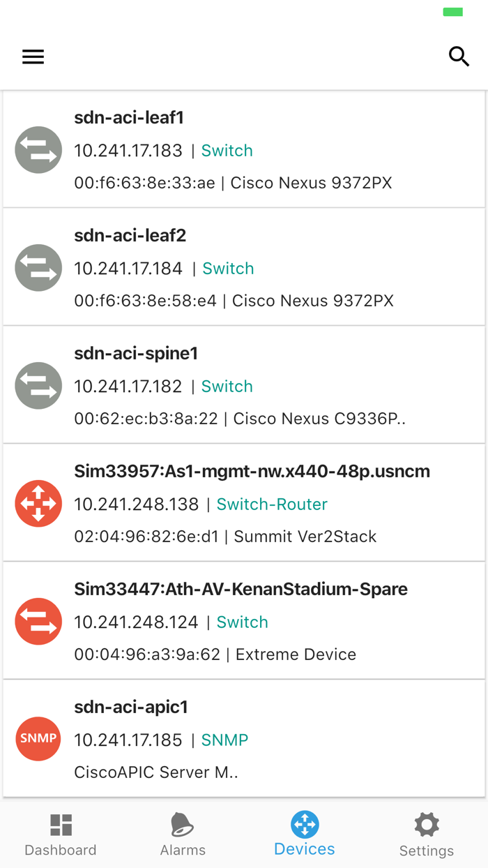488x868 pixels.
Task: Go to the Settings tab
Action: click(427, 835)
